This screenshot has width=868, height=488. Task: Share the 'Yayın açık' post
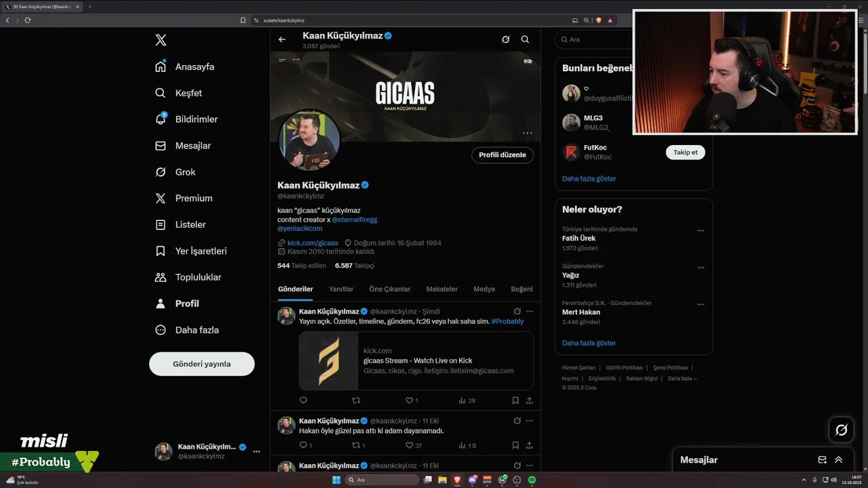tap(530, 401)
